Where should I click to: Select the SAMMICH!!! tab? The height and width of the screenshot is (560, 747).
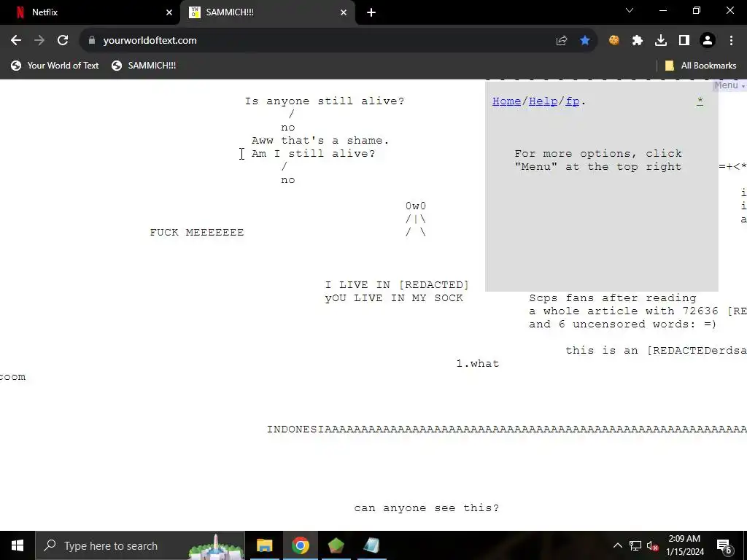click(x=268, y=13)
